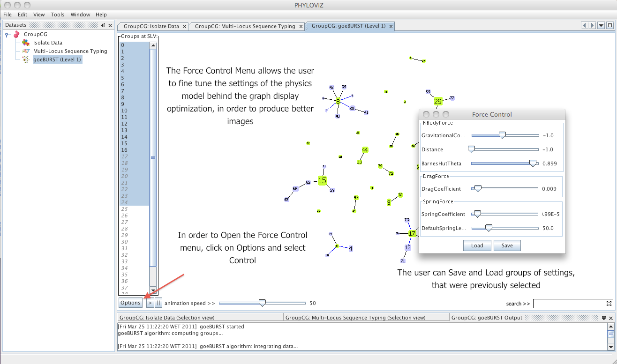Click graph node 44
617x364 pixels.
365,150
